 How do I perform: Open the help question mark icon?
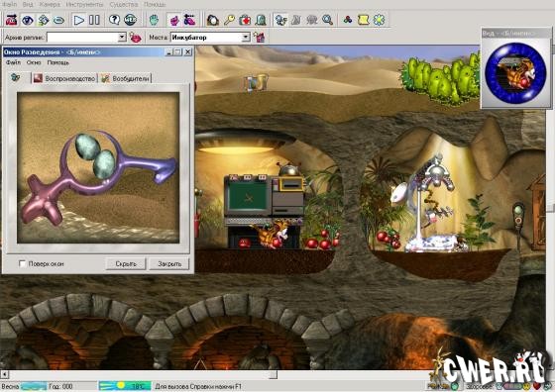click(x=114, y=20)
